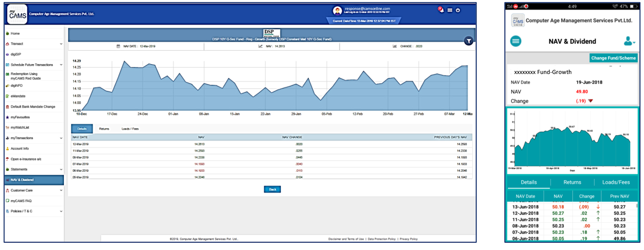
Task: Click the power logout icon
Action: (x=458, y=10)
